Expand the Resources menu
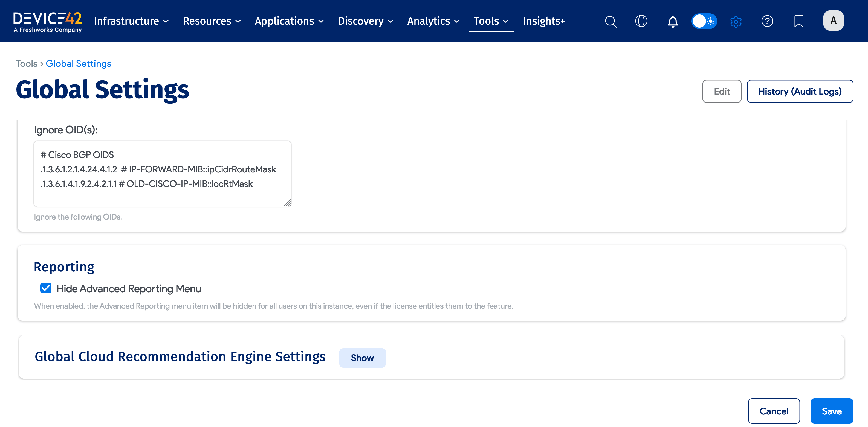This screenshot has height=427, width=868. coord(212,21)
